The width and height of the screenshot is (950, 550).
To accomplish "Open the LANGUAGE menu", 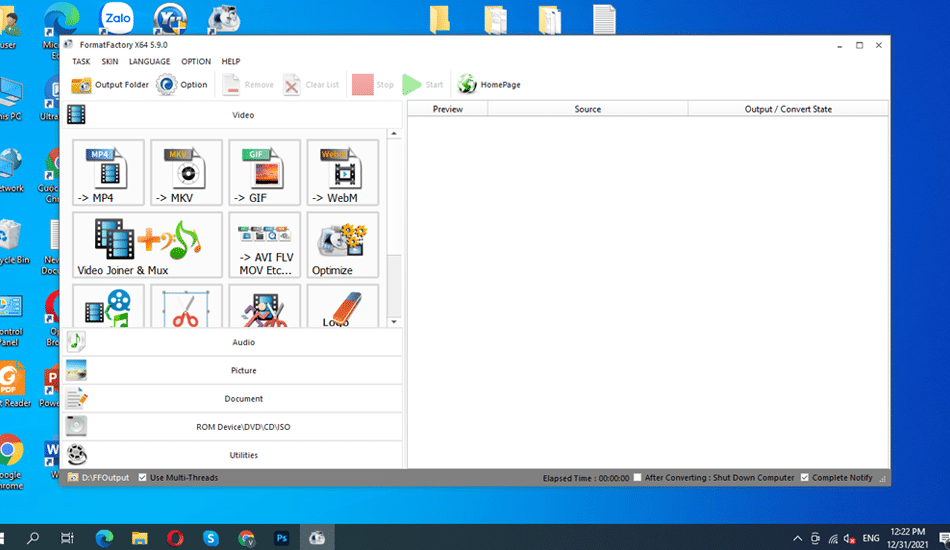I will point(149,62).
